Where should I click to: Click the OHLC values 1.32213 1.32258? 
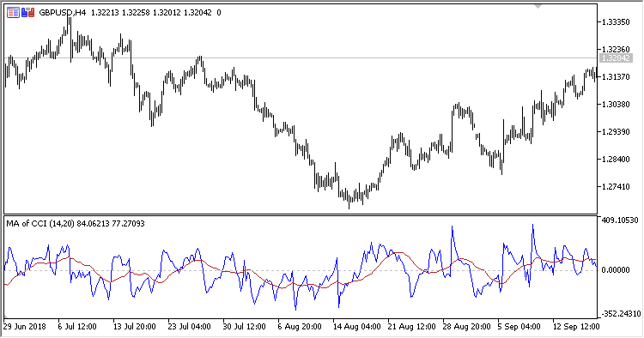[120, 13]
